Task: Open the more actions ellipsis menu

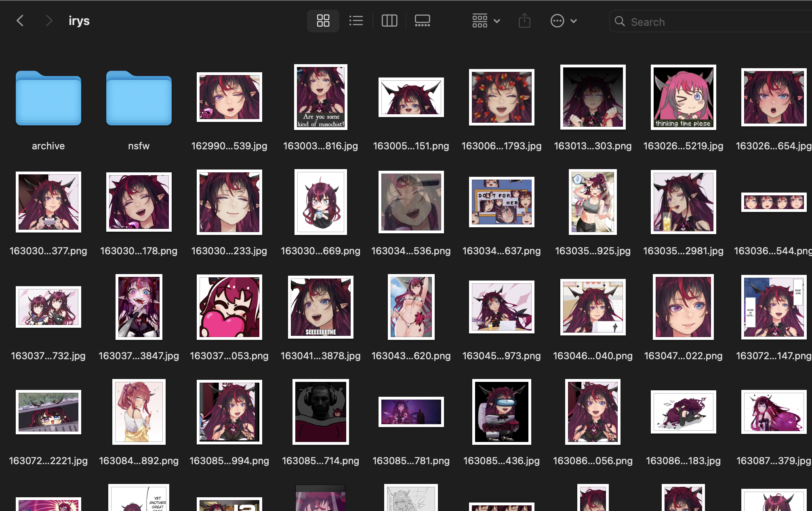Action: [557, 21]
